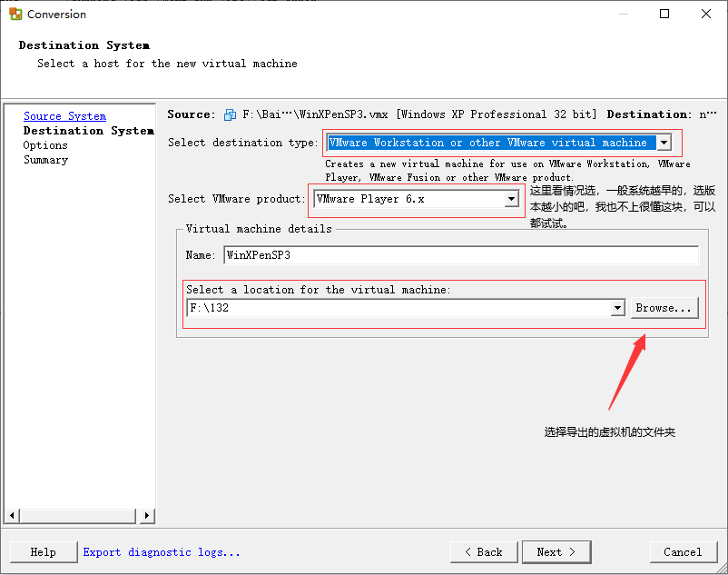Close the Conversion window
The height and width of the screenshot is (575, 728).
(x=705, y=14)
